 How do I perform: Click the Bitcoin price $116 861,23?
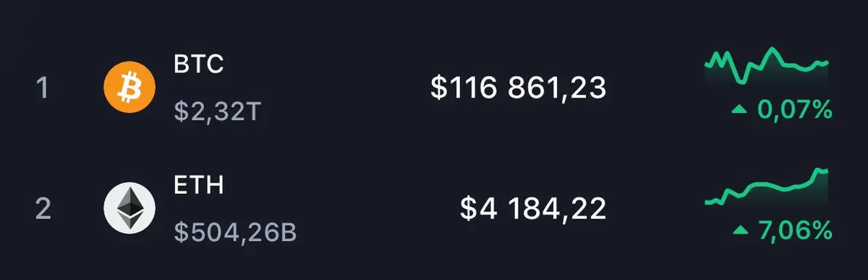[518, 88]
